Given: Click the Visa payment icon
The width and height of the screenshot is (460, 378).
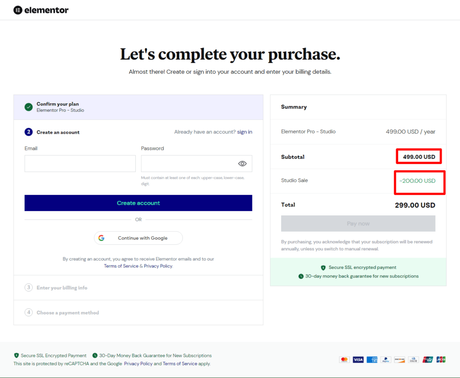Looking at the screenshot, I should 358,360.
